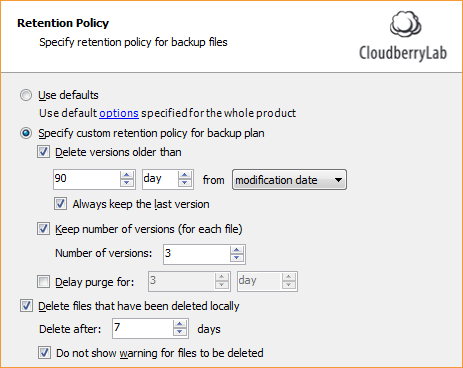Decrease Delete after days with down arrow
The height and width of the screenshot is (368, 463).
(180, 332)
